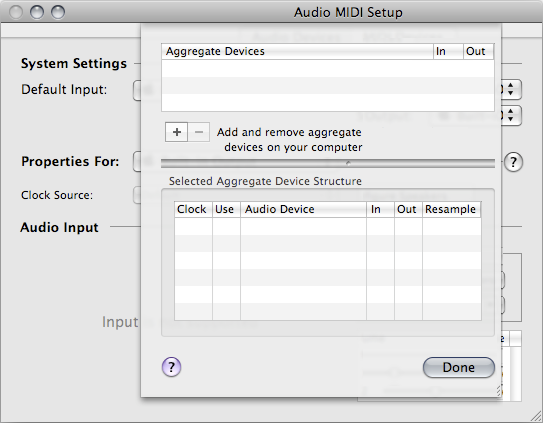Click the 'Add and remove aggregate' description text
Viewport: 543px width, 423px height.
click(290, 140)
